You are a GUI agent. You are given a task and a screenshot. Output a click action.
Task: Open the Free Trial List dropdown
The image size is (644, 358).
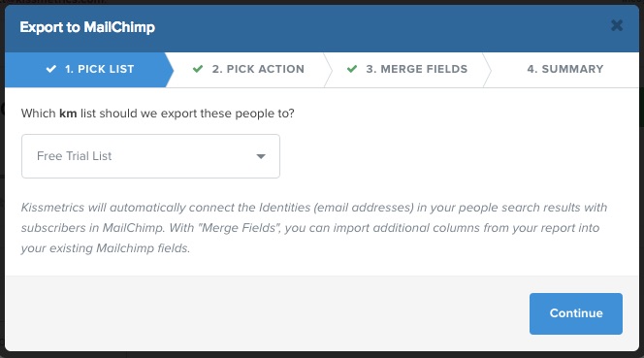[x=150, y=156]
